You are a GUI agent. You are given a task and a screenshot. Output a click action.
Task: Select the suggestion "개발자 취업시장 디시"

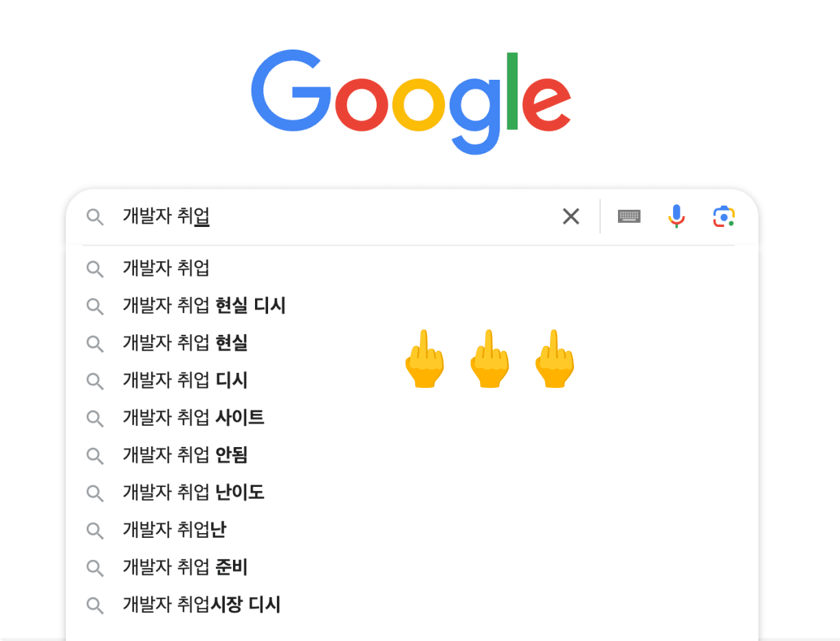tap(201, 605)
